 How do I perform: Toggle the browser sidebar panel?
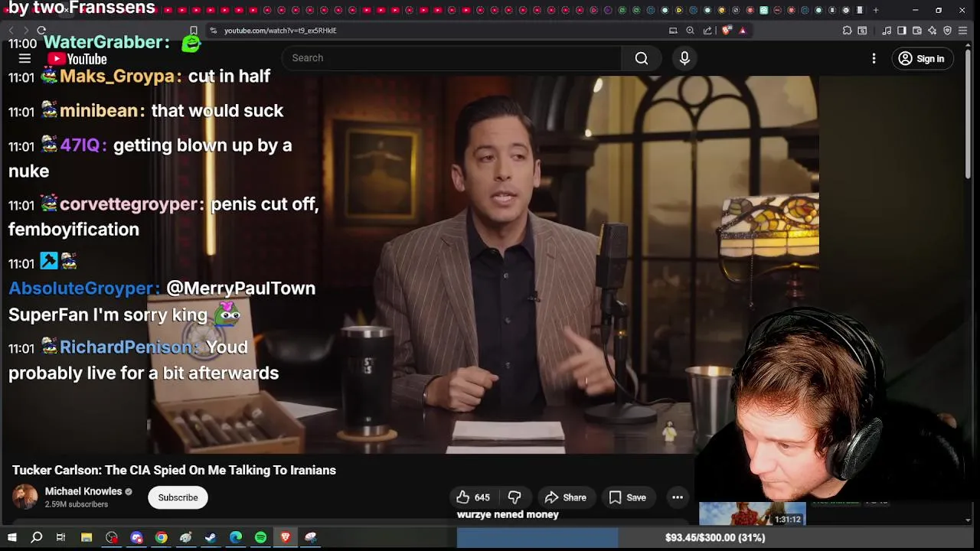tap(902, 31)
